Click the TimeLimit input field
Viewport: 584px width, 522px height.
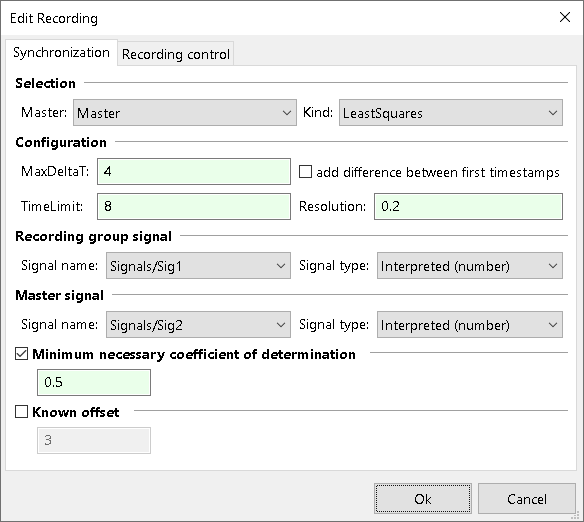click(x=194, y=206)
